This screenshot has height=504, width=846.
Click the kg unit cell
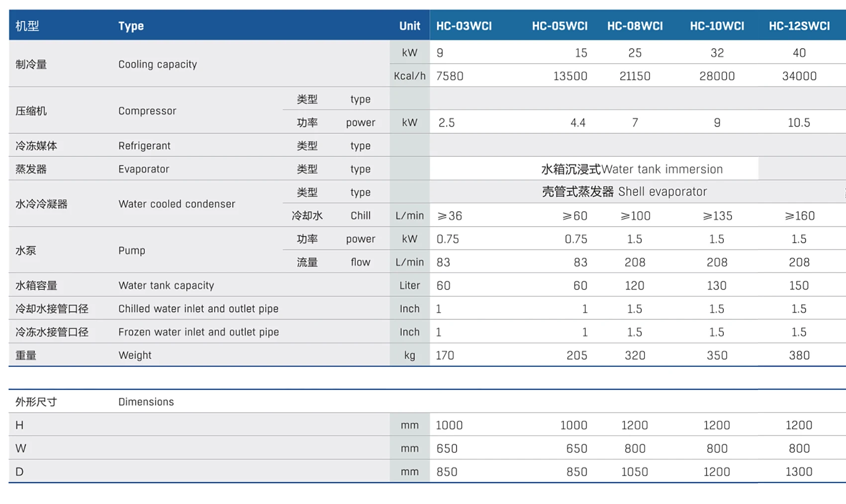click(x=409, y=355)
